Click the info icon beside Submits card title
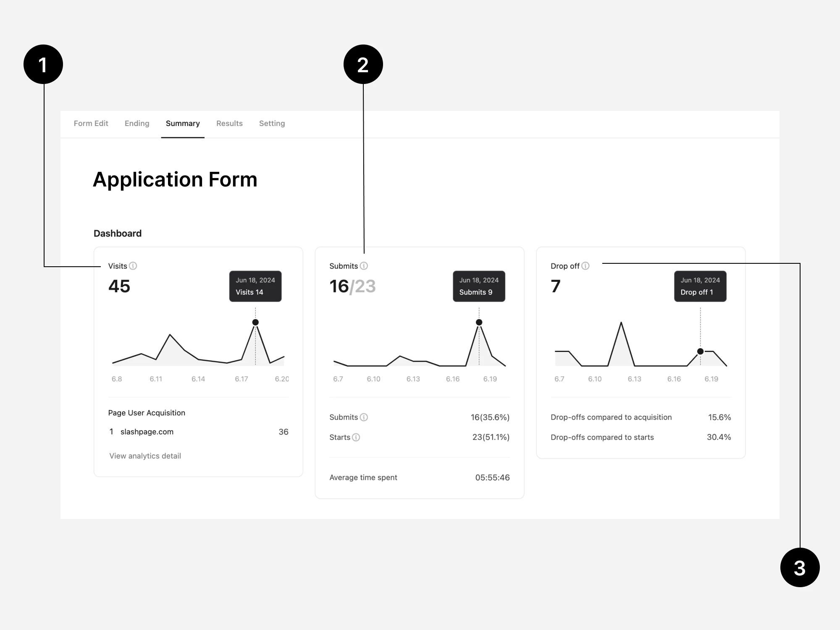The width and height of the screenshot is (840, 630). tap(364, 266)
